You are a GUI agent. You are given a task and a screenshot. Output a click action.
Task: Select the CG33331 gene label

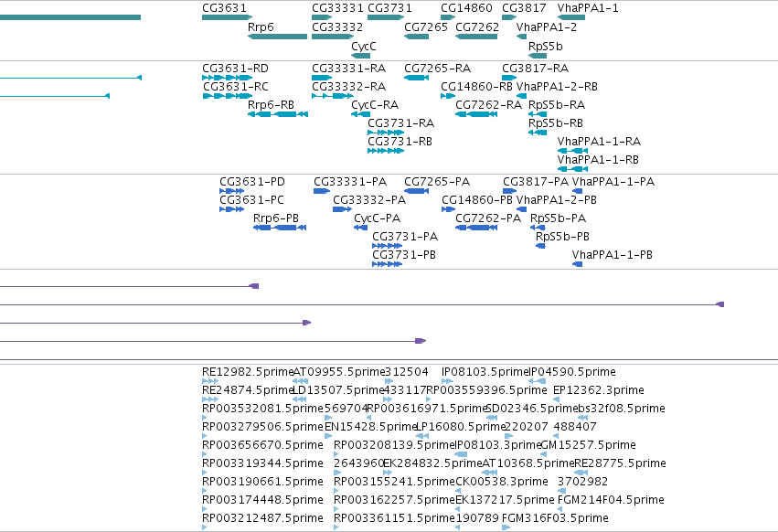click(x=337, y=8)
